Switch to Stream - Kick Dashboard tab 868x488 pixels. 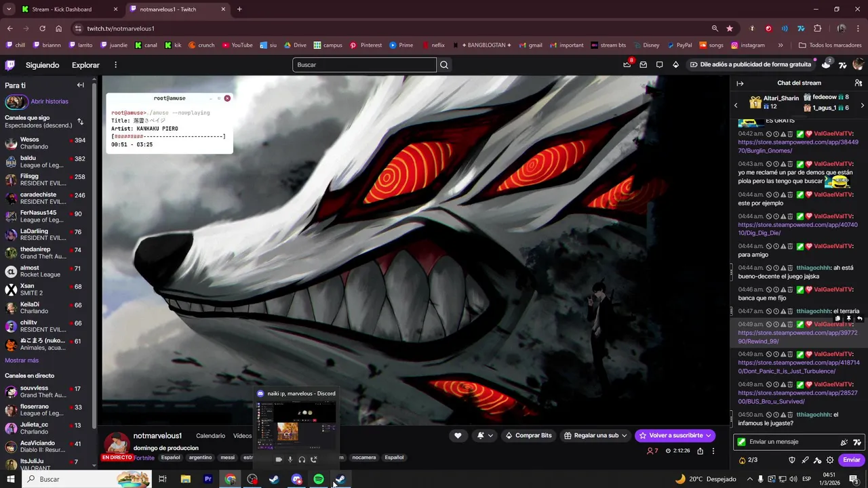pyautogui.click(x=69, y=9)
